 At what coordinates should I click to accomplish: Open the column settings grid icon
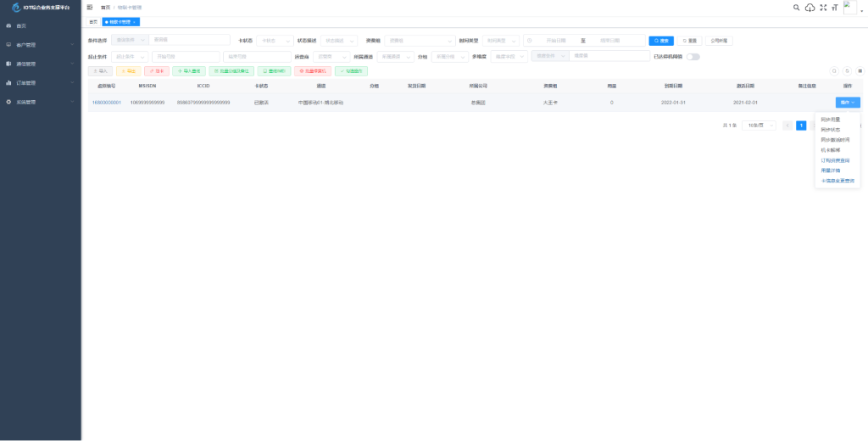pyautogui.click(x=860, y=71)
